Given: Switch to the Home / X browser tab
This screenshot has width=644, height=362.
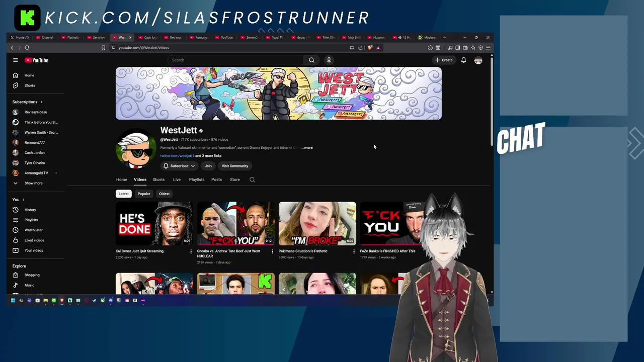Looking at the screenshot, I should (x=20, y=37).
